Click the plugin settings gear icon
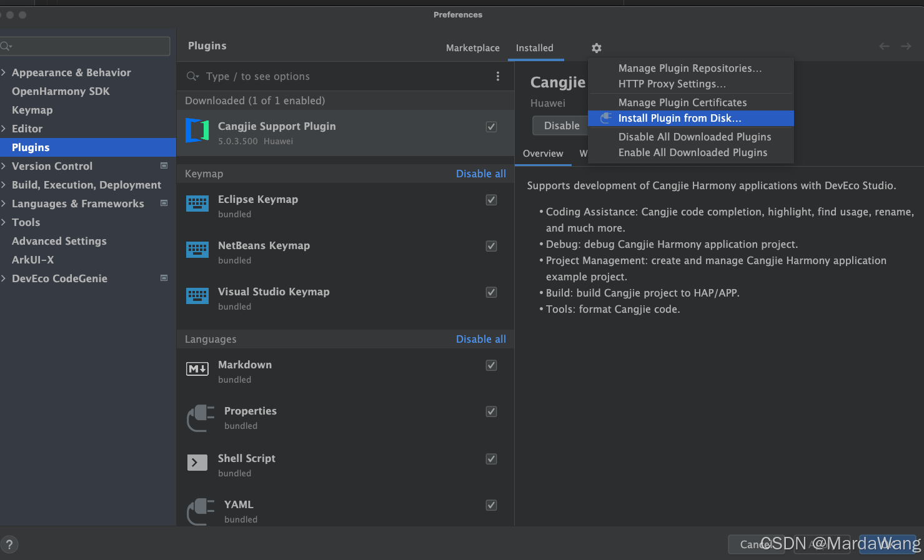The height and width of the screenshot is (560, 924). click(x=597, y=48)
